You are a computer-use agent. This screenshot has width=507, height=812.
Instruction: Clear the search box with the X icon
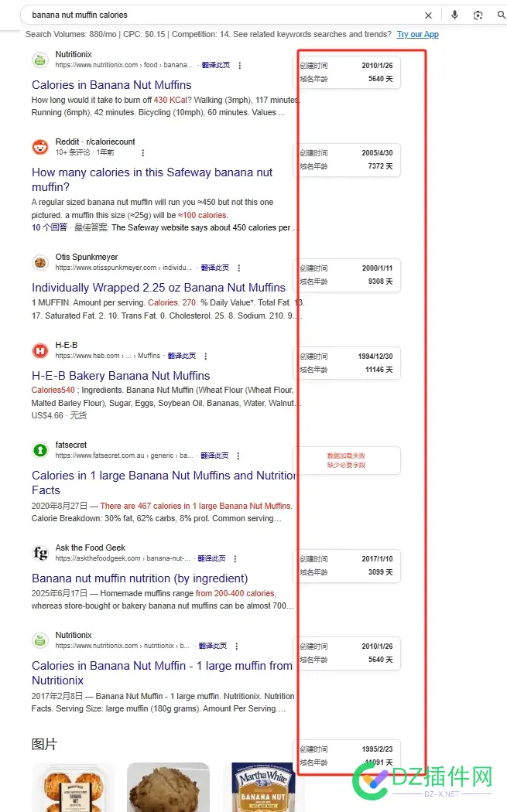tap(428, 15)
